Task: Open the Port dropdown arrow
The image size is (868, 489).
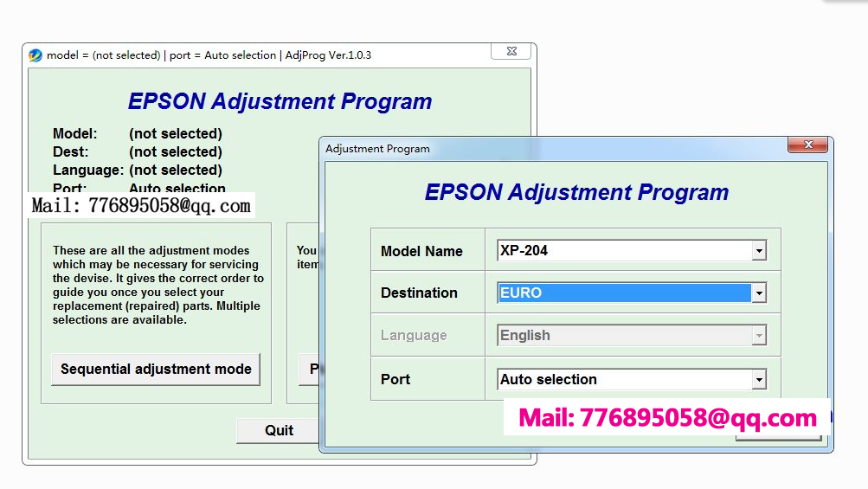Action: (x=759, y=379)
